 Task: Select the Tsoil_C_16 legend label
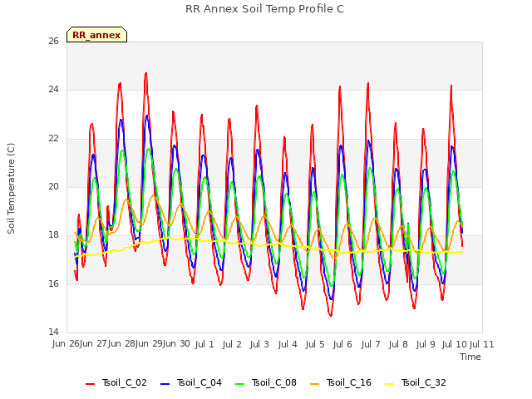click(349, 382)
